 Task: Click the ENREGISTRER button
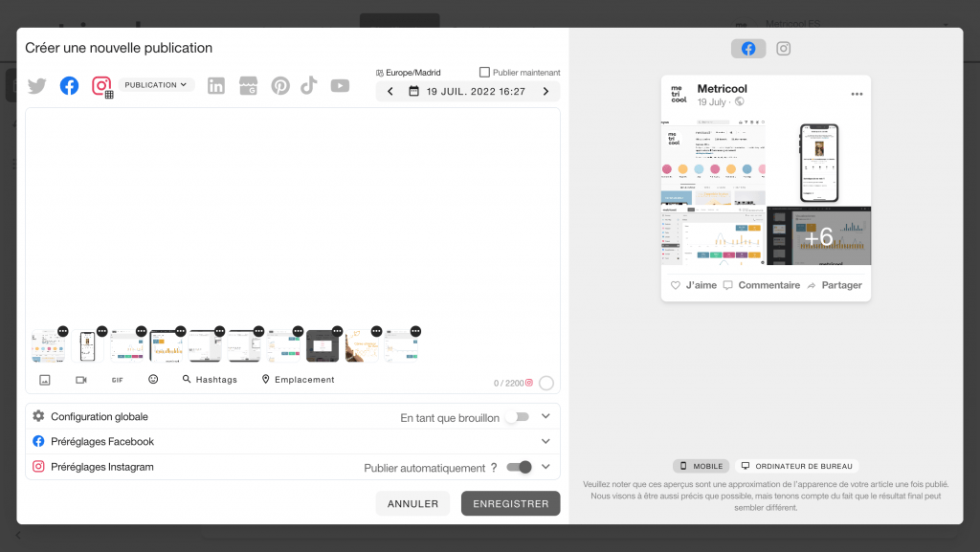[x=511, y=503]
